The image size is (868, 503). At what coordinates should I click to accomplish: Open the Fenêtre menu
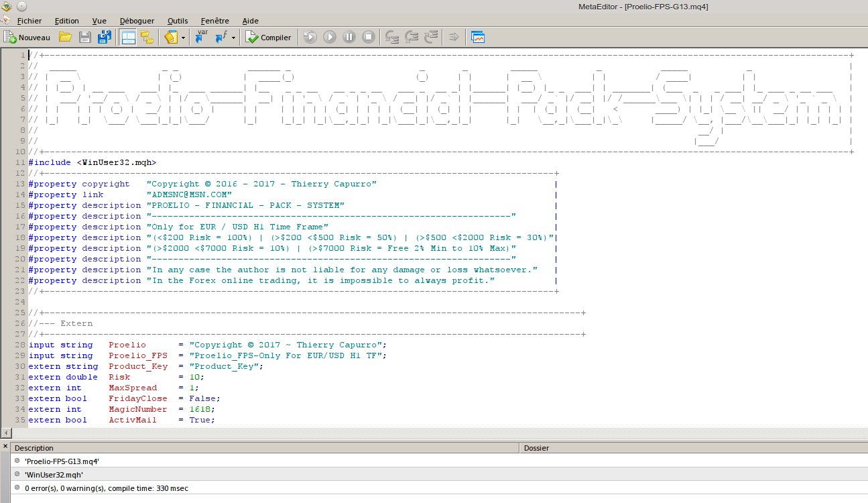tap(214, 21)
